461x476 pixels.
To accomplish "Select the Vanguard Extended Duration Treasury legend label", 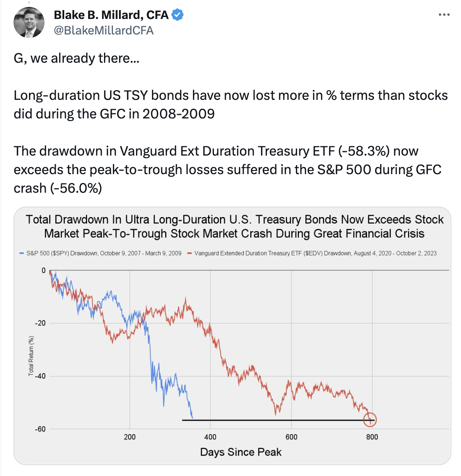I will coord(315,253).
